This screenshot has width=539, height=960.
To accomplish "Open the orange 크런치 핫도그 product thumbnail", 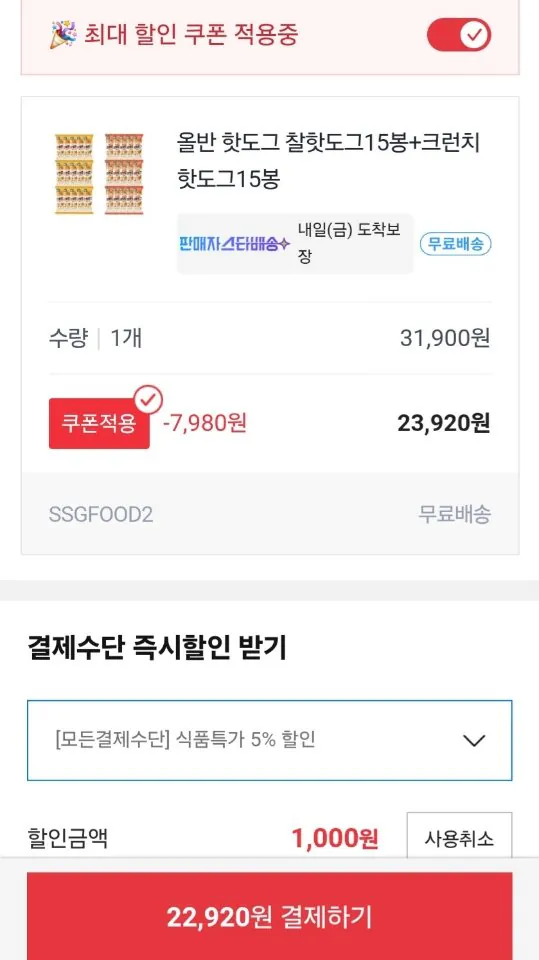I will click(x=124, y=174).
